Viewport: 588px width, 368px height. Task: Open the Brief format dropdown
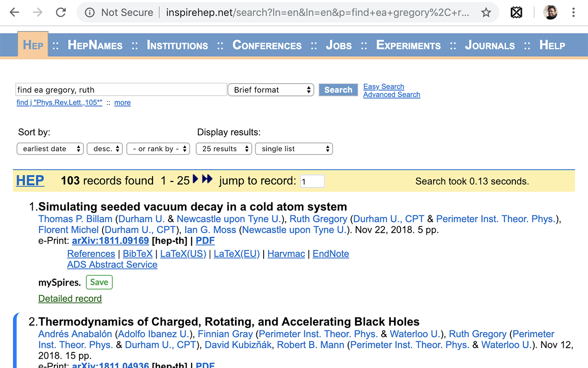271,90
